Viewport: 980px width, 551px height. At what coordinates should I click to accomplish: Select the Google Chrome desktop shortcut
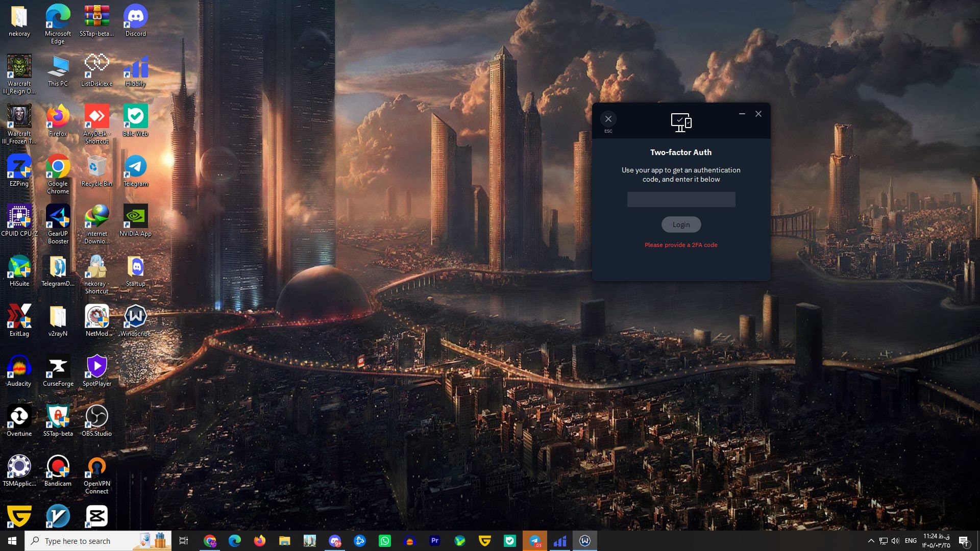click(58, 174)
